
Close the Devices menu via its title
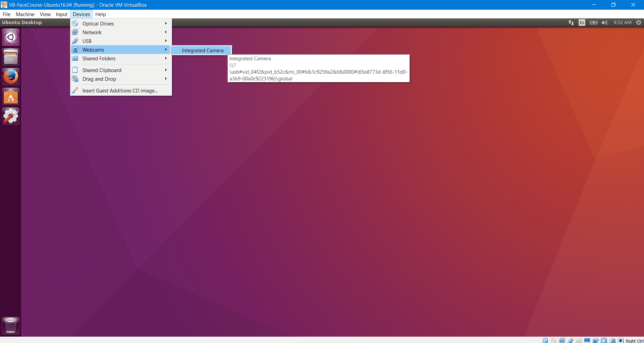pyautogui.click(x=81, y=14)
